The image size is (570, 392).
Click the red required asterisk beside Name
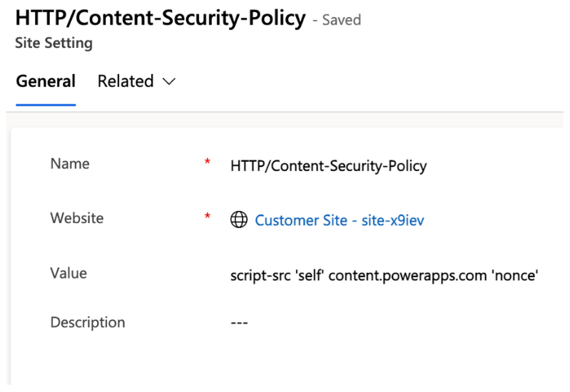pos(207,162)
